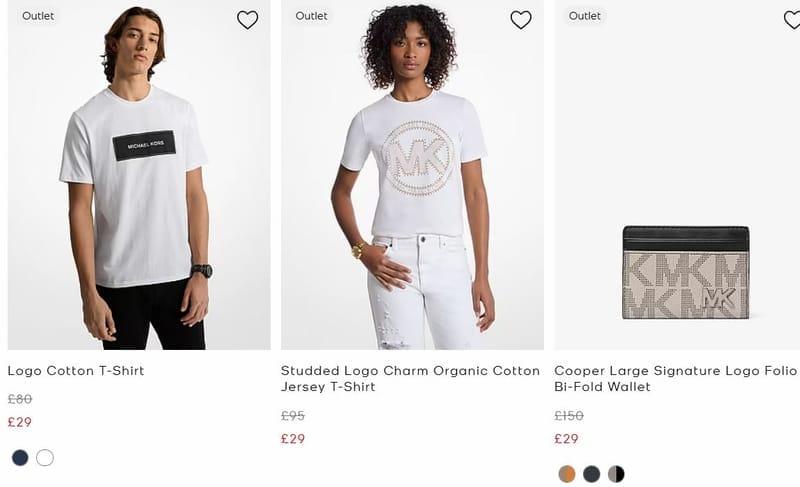Click Outlet badge on Studded Logo T-Shirt
800x487 pixels.
tap(311, 16)
